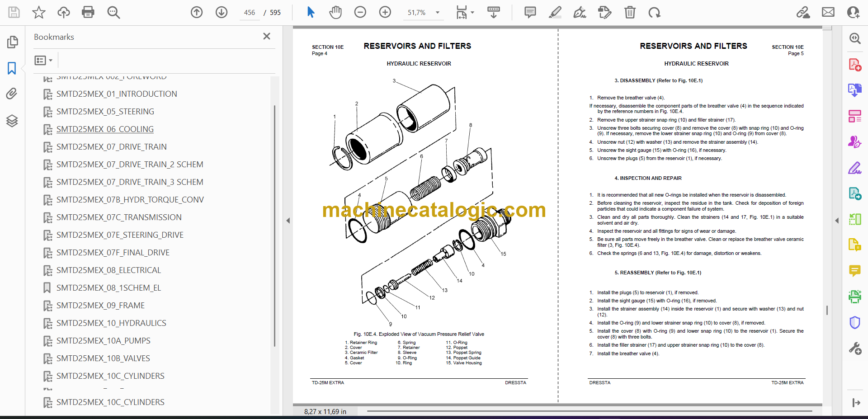The image size is (868, 419).
Task: Click the page size label 8,27 x 11,69 in
Action: point(325,412)
